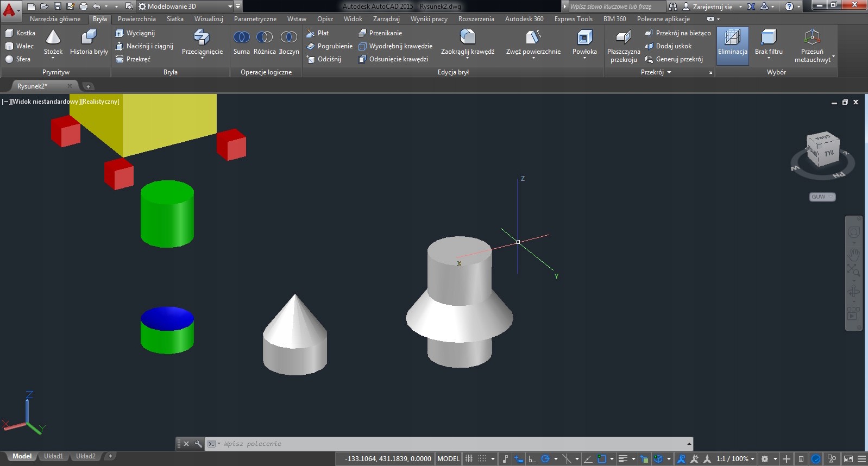Click the Płaszczyzna przekroju section plane icon

[x=623, y=38]
